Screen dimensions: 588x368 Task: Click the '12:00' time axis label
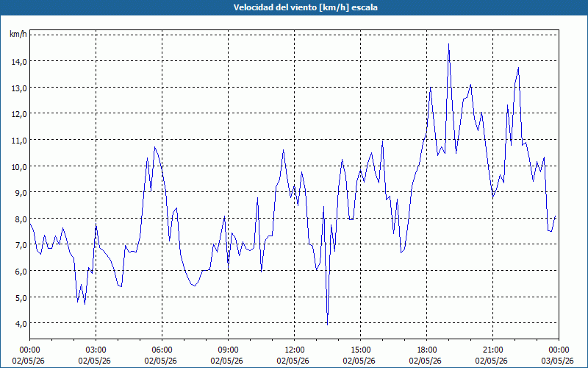295,350
